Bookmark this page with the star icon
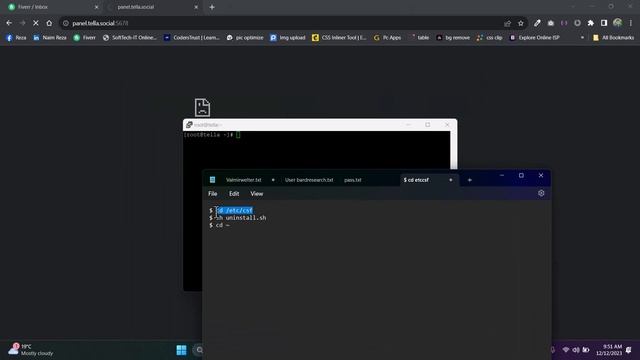 click(x=521, y=23)
